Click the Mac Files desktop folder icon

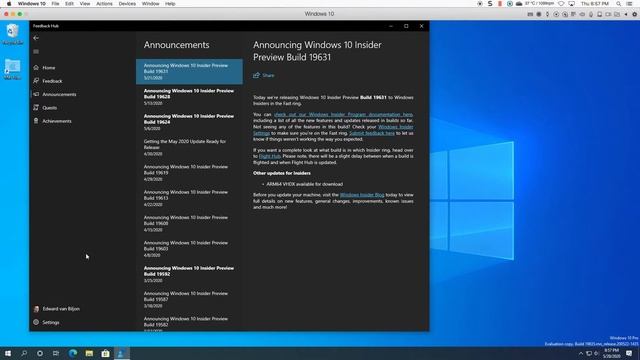13,69
